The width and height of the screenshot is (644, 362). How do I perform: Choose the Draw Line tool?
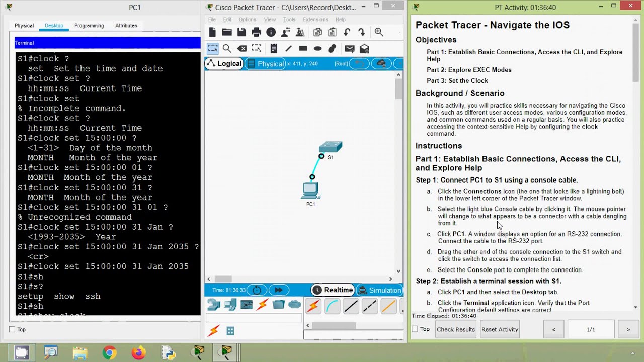click(x=288, y=48)
